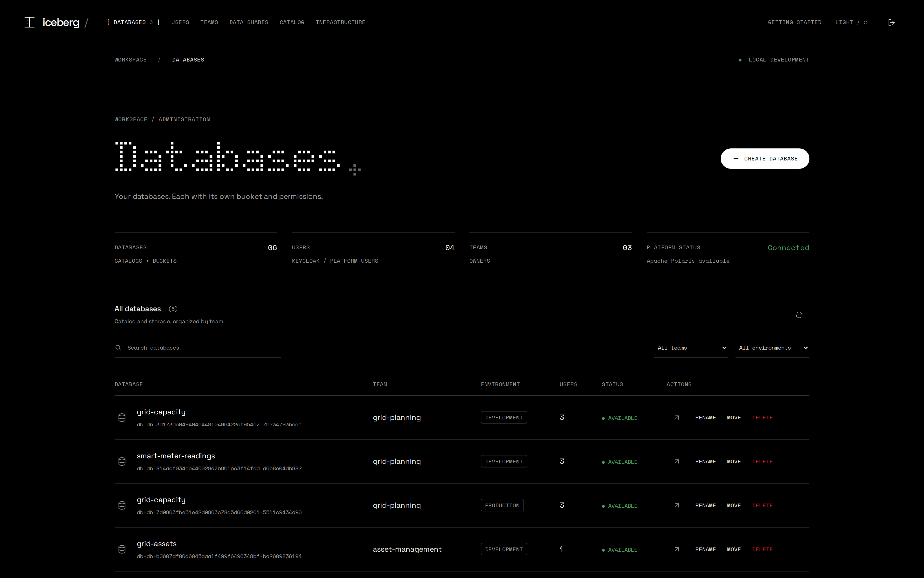Image resolution: width=924 pixels, height=578 pixels.
Task: Open grid-assets via arrow icon
Action: point(677,549)
